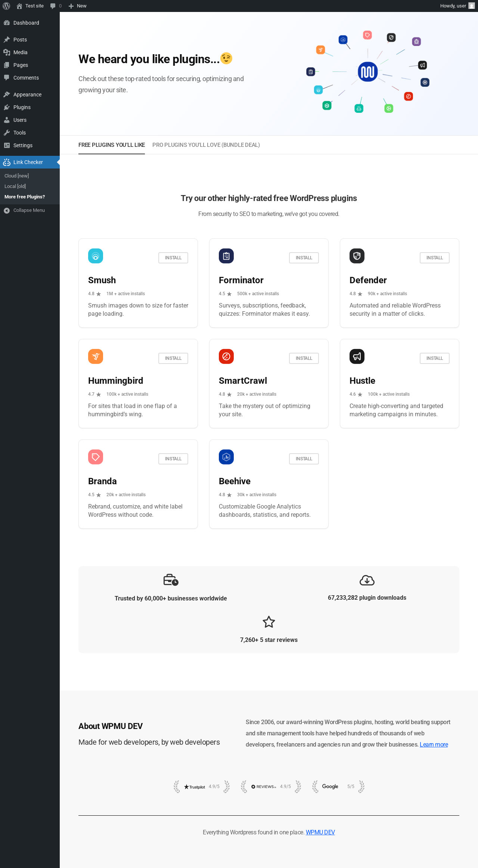
Task: Switch to Pro Plugins You'll Love tab
Action: [206, 145]
